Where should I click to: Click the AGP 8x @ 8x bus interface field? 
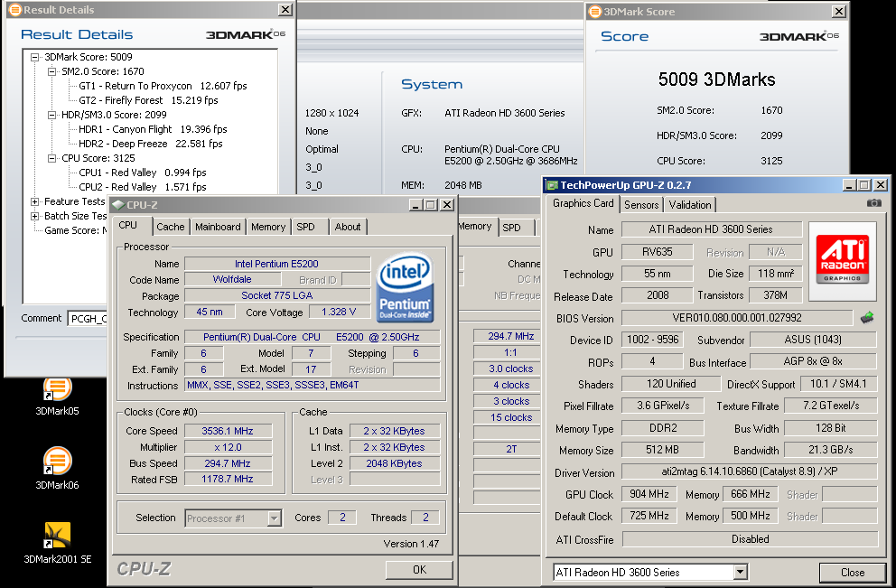(813, 361)
